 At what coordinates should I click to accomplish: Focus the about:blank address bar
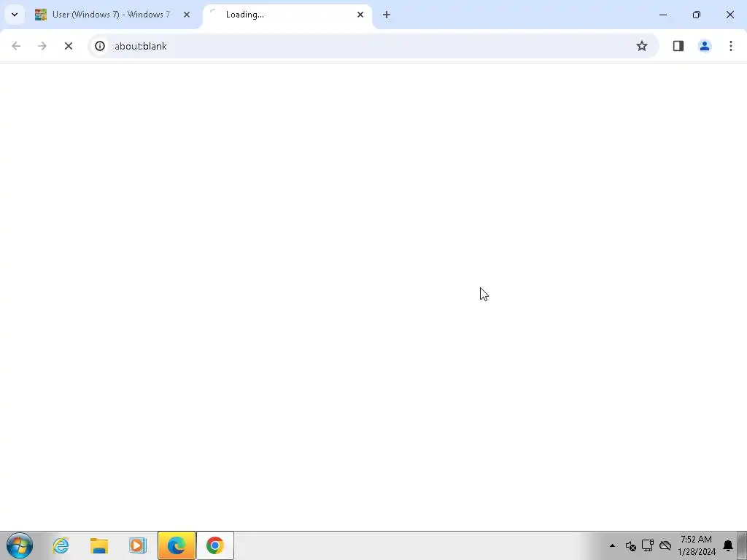click(x=373, y=46)
